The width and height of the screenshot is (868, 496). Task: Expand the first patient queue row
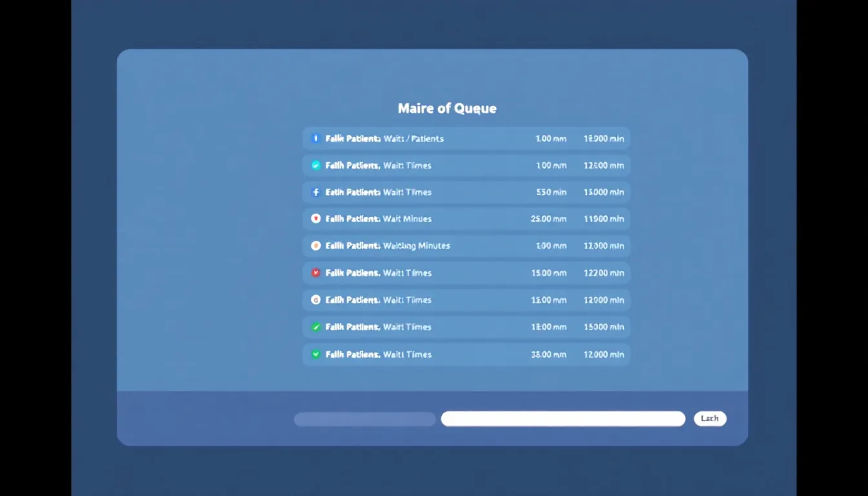[466, 138]
